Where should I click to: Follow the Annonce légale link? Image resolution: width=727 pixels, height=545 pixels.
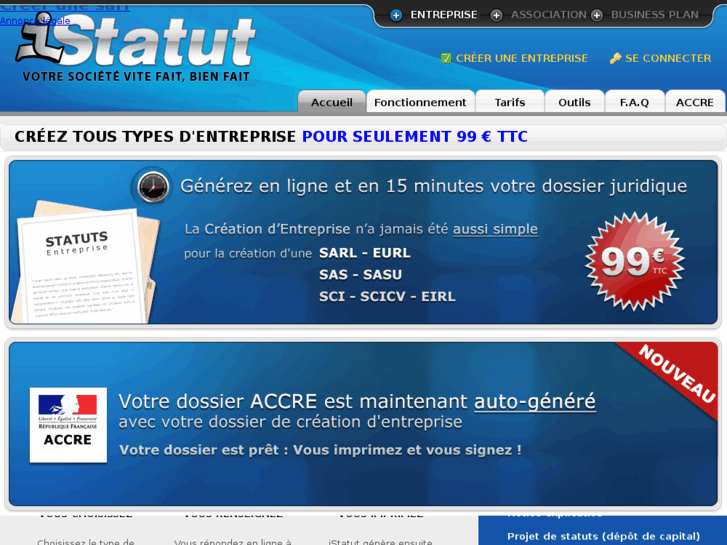tap(35, 21)
